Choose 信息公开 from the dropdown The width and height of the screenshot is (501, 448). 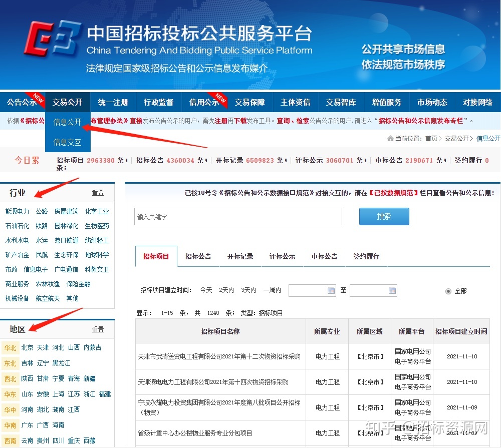(68, 122)
